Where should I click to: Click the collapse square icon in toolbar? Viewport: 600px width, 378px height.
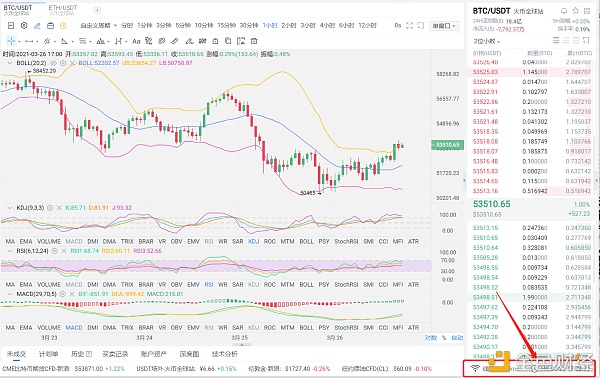click(x=11, y=26)
